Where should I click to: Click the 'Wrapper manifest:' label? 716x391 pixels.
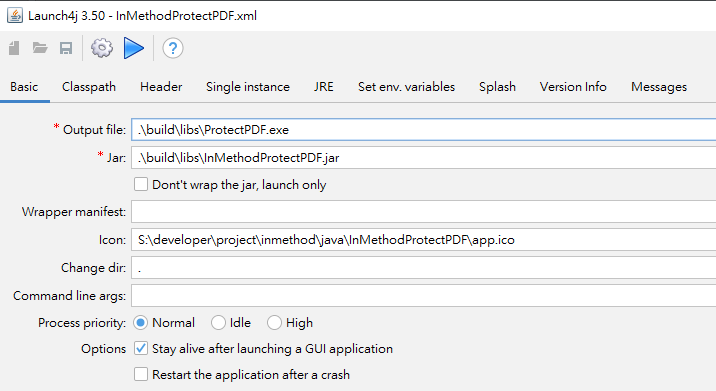pos(74,212)
